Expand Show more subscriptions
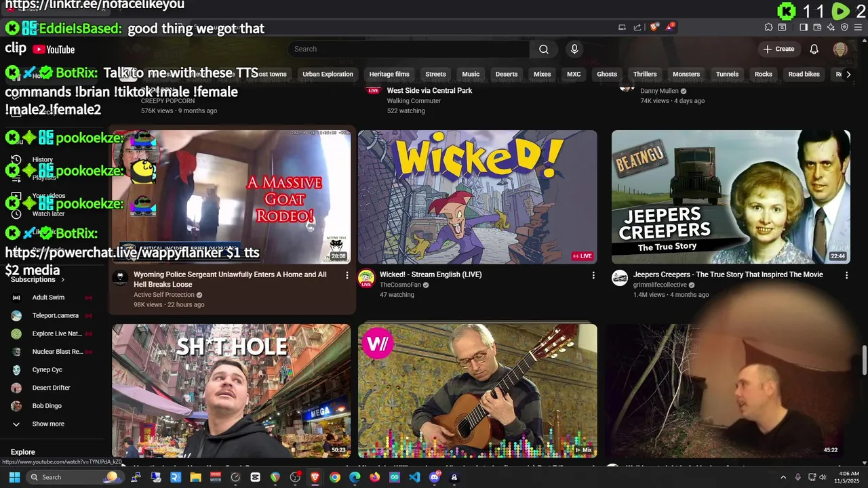 pyautogui.click(x=48, y=424)
